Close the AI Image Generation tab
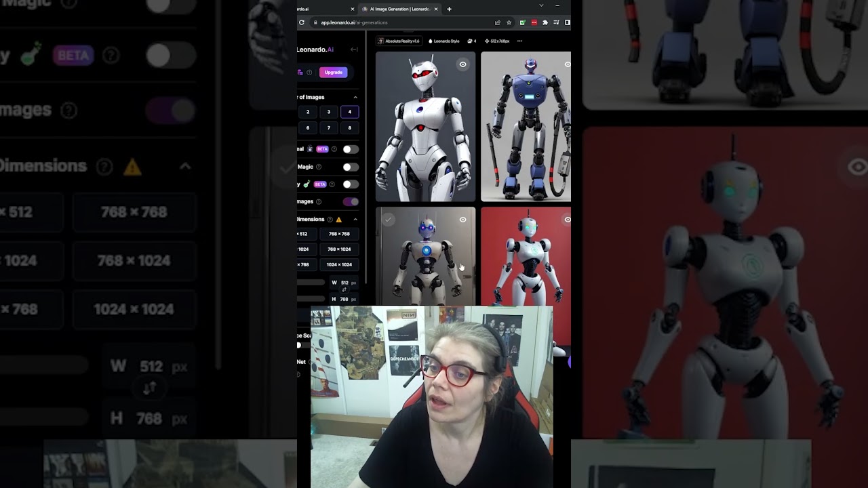Viewport: 868px width, 488px height. point(436,9)
